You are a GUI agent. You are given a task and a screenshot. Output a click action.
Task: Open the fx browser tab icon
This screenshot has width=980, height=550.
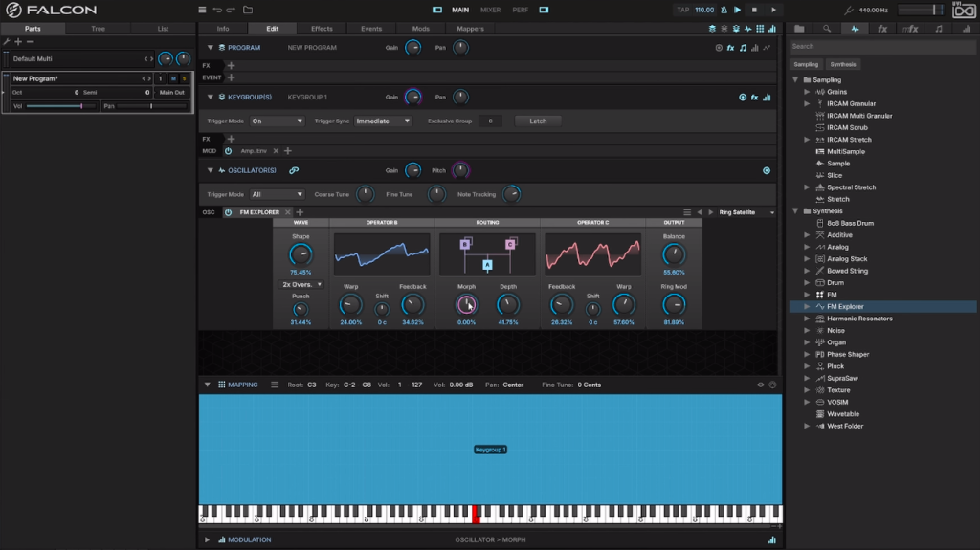(x=882, y=29)
